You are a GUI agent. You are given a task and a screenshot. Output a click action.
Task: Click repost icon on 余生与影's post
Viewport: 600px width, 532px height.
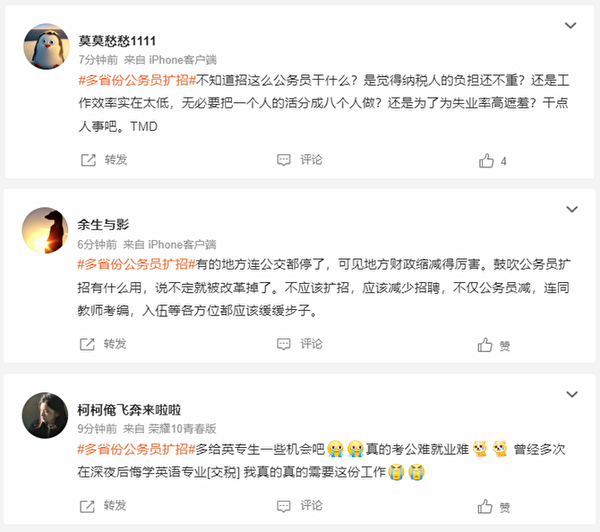point(87,344)
